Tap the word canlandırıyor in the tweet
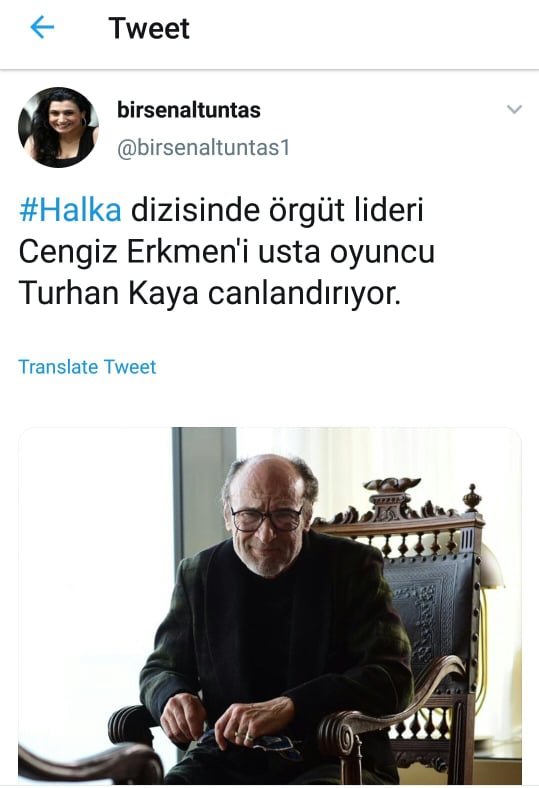This screenshot has width=539, height=788. pos(304,293)
